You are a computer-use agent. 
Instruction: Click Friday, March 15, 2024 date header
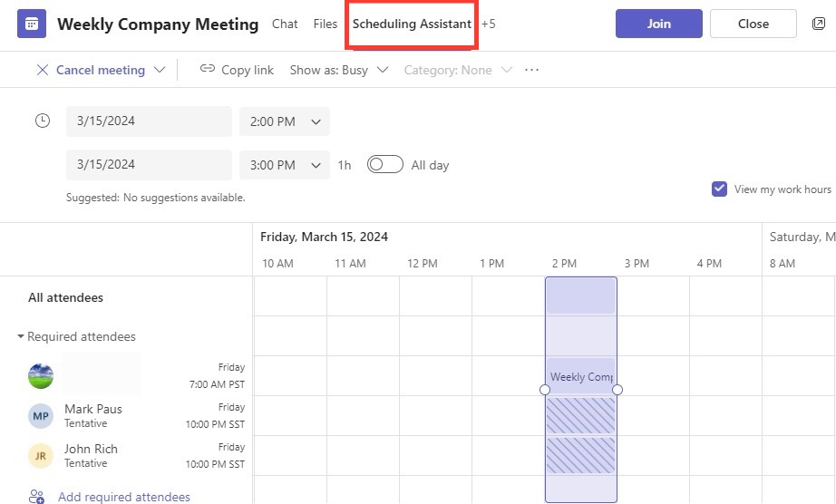325,237
